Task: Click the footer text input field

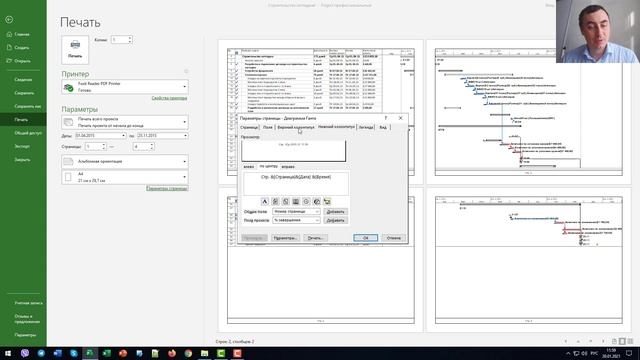Action: [296, 183]
